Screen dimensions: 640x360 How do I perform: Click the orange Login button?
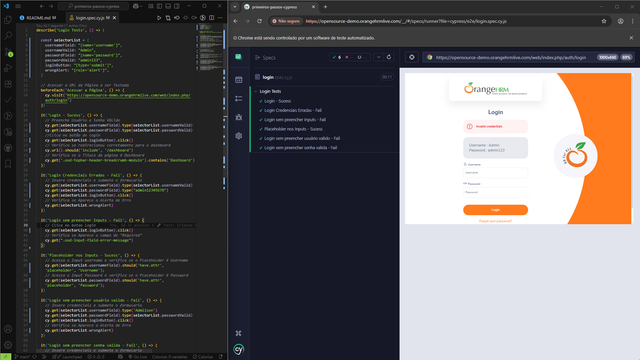click(x=495, y=210)
